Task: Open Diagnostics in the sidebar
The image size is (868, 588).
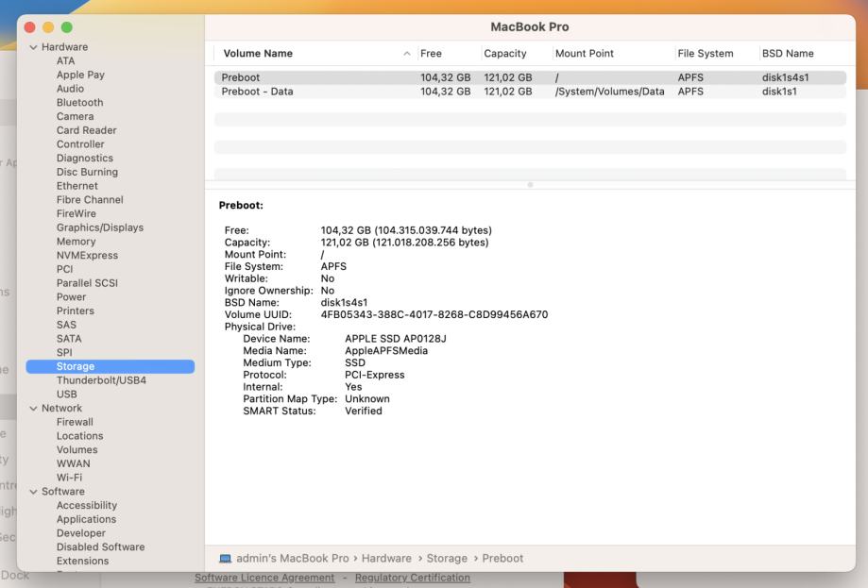Action: (x=85, y=159)
